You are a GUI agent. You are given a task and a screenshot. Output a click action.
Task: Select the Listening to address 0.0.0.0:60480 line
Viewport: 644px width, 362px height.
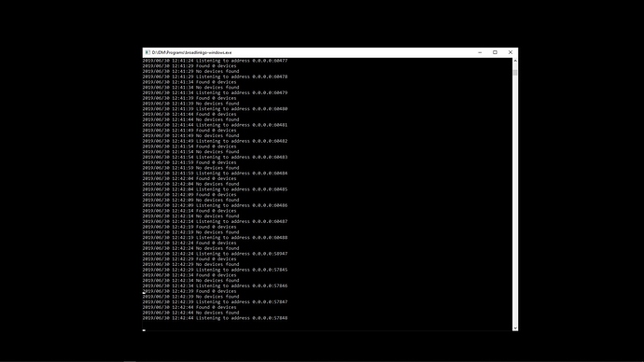click(216, 109)
